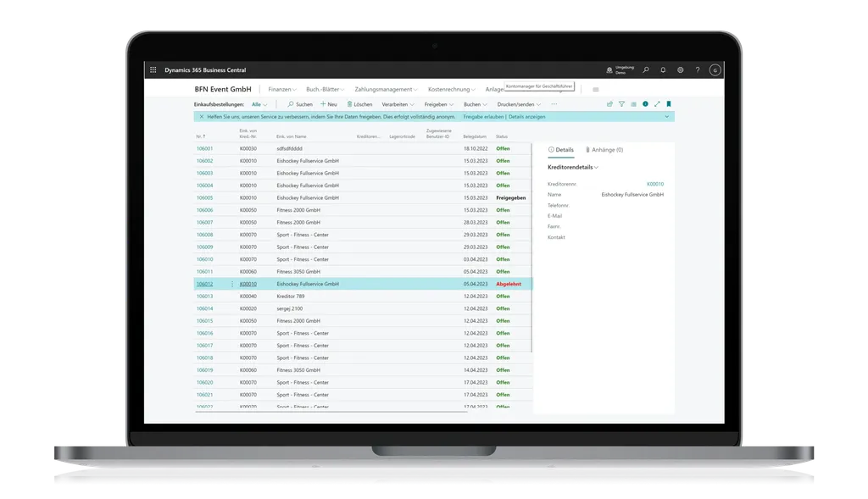Open creditor K00010 in details panel
This screenshot has width=868, height=499.
point(655,184)
